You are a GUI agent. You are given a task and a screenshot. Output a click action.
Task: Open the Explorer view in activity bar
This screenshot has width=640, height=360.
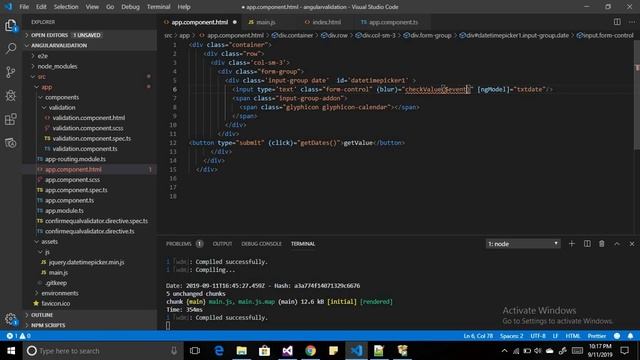pyautogui.click(x=11, y=25)
